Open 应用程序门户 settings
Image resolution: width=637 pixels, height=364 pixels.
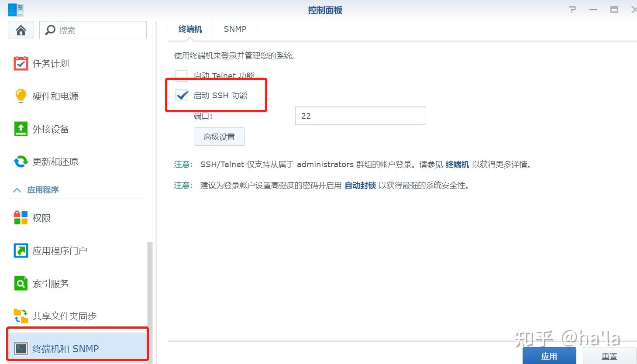click(21, 250)
